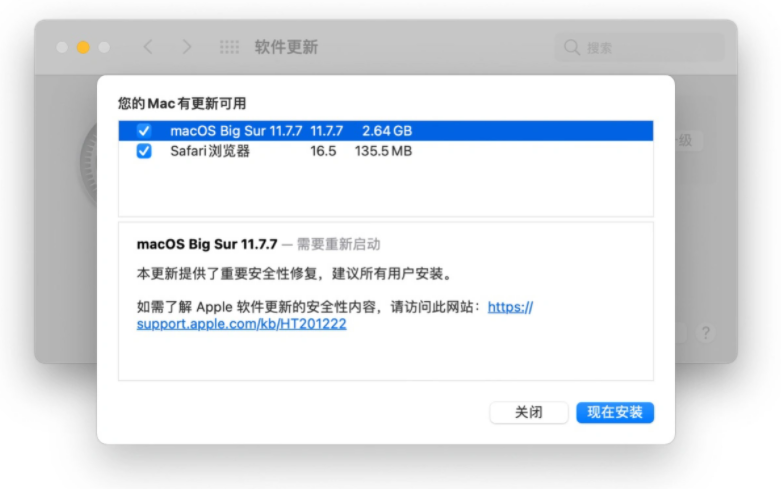Select the macOS Big Sur 11.7.7 row name
This screenshot has width=781, height=489.
pos(236,131)
